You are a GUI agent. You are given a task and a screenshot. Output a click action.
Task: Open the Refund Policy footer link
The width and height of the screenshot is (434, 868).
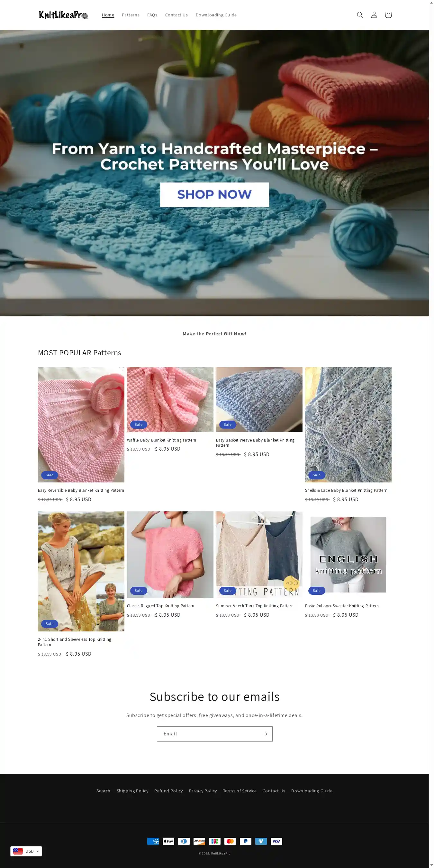click(168, 790)
